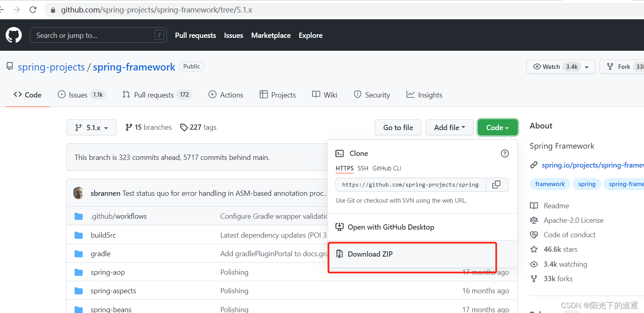Click the spring topic tag

point(587,184)
